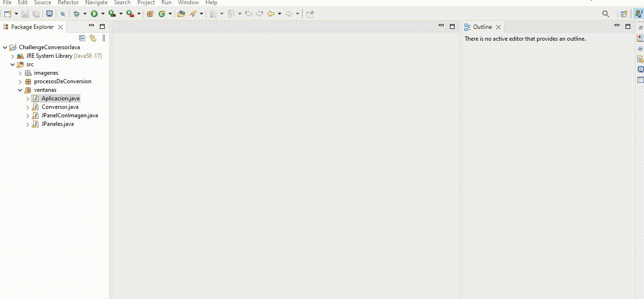This screenshot has width=644, height=299.
Task: Click the New Java Class icon
Action: tap(162, 14)
